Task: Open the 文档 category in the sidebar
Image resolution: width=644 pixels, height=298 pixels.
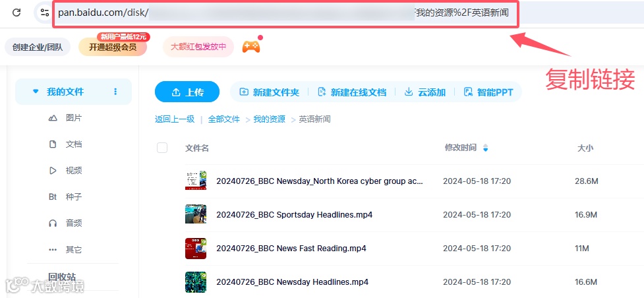Action: 74,144
